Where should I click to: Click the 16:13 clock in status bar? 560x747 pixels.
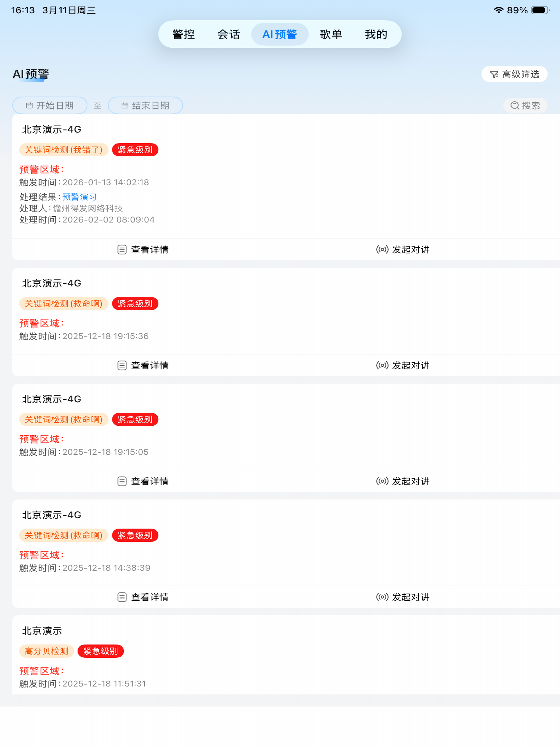pyautogui.click(x=23, y=10)
